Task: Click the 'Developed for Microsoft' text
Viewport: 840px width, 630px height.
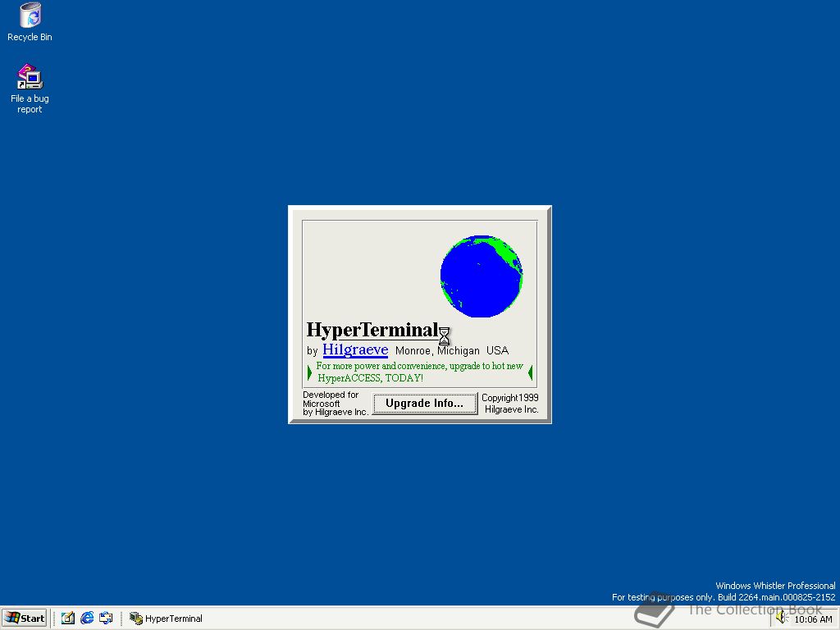Action: 331,399
